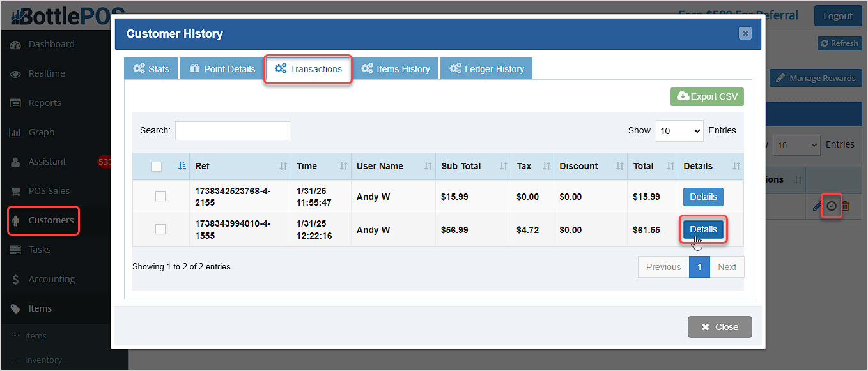Open Realtime using the eye icon
This screenshot has height=371, width=868.
[x=15, y=73]
